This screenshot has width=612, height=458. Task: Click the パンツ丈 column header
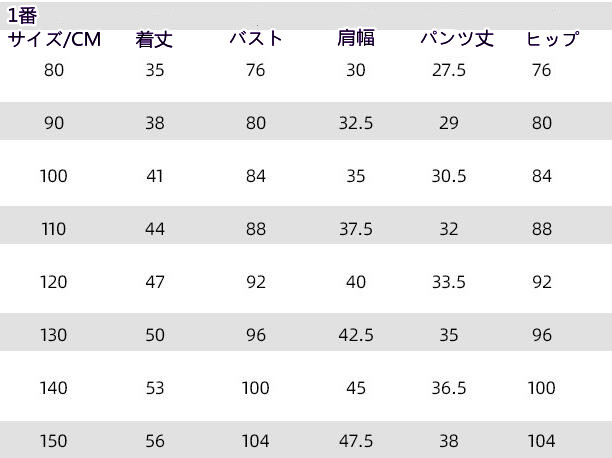coord(457,38)
